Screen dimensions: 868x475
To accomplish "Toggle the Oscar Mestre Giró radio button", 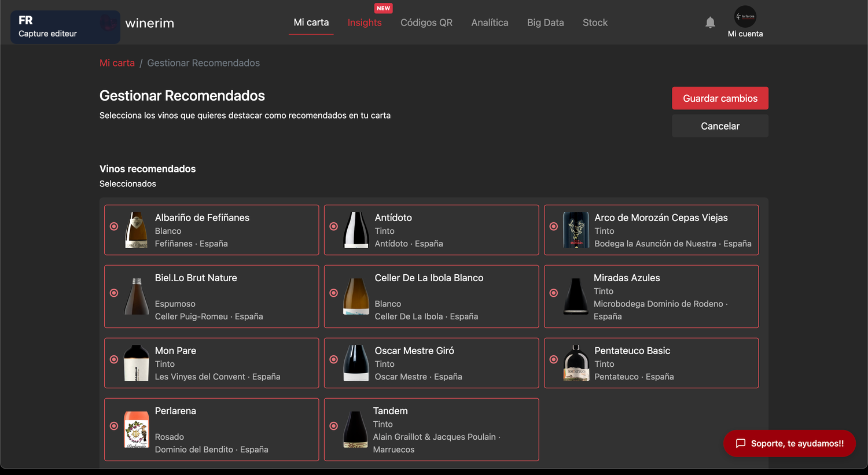I will (334, 359).
